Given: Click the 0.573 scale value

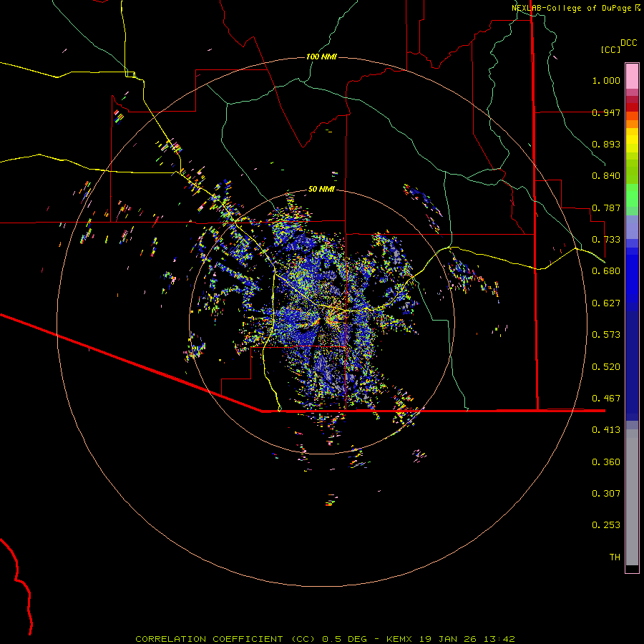Looking at the screenshot, I should point(606,335).
